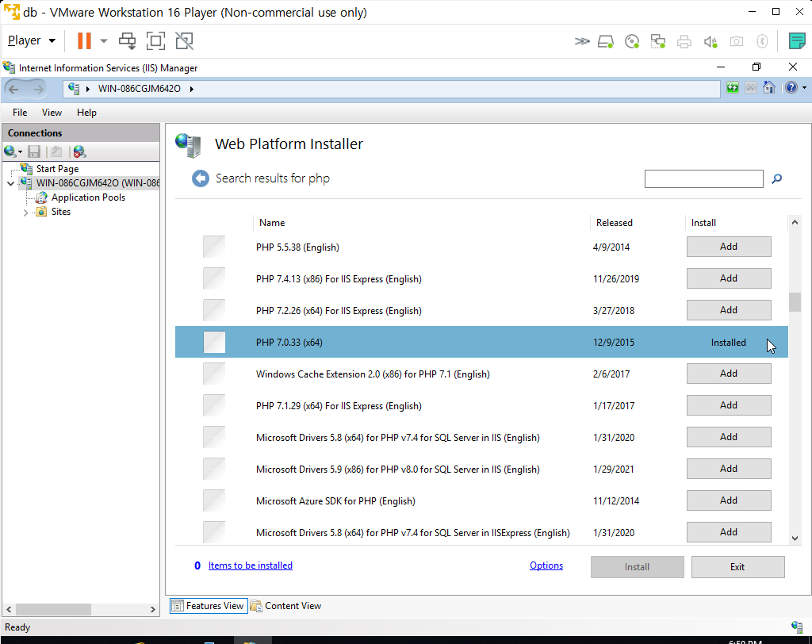Image resolution: width=812 pixels, height=644 pixels.
Task: Click the status bar connection icon
Action: pyautogui.click(x=797, y=627)
